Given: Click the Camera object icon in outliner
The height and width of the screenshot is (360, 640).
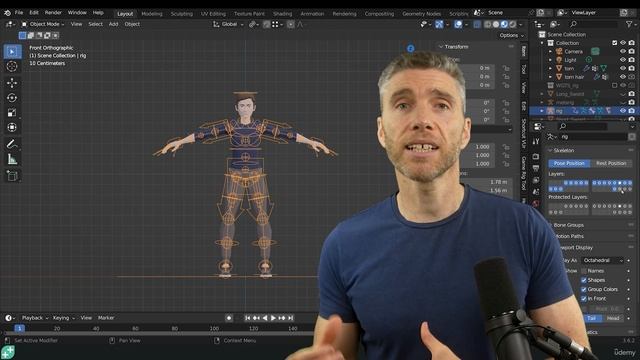Looking at the screenshot, I should click(559, 51).
